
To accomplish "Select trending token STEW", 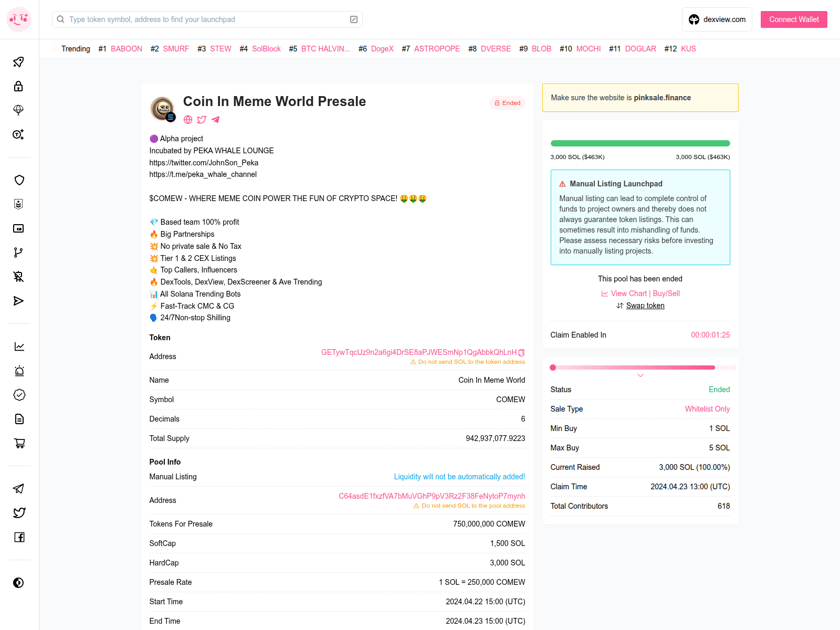I will (220, 49).
